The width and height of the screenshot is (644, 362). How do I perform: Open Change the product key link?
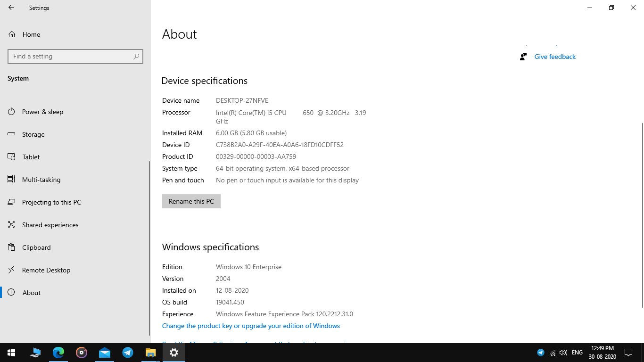(251, 326)
